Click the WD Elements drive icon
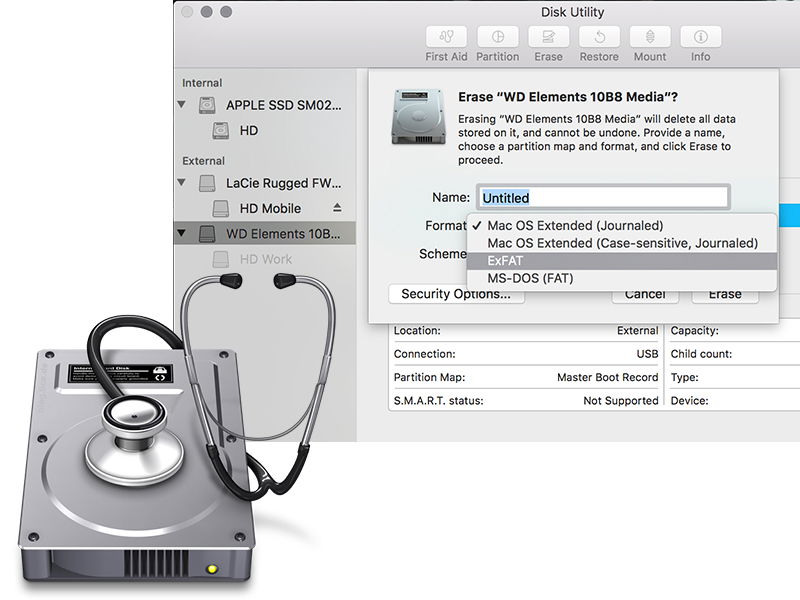Screen dimensions: 800x600 (207, 234)
